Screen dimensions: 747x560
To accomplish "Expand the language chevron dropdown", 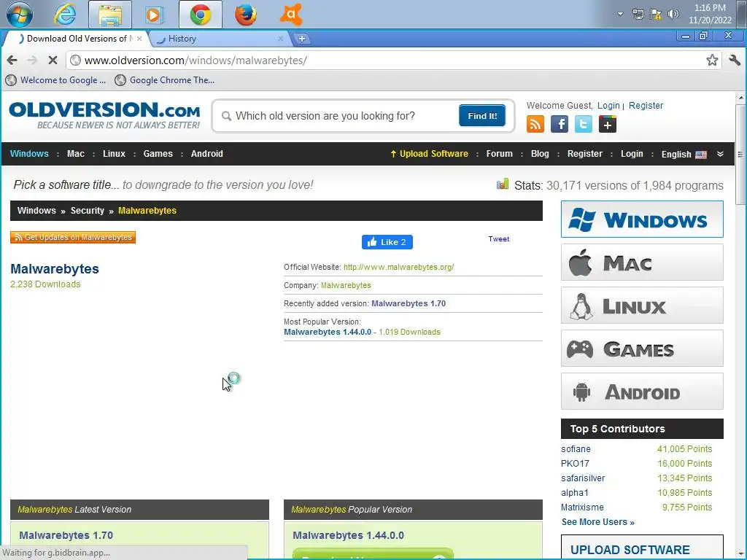I will click(720, 154).
